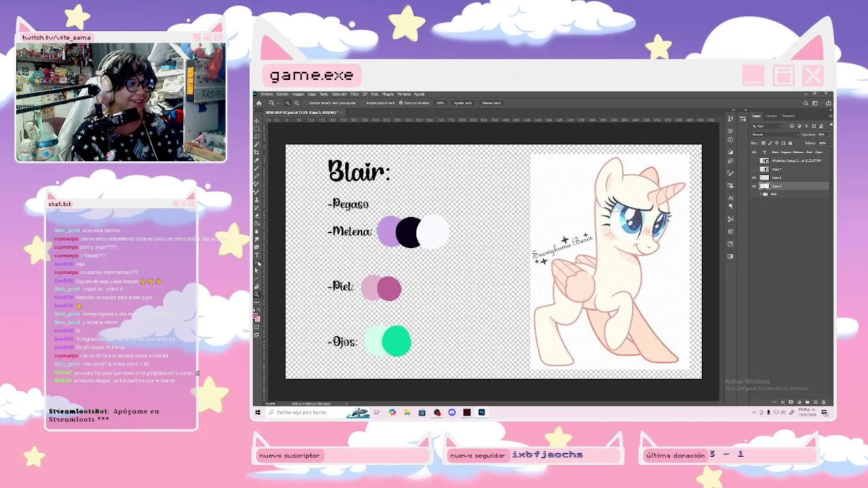
Task: Open the Relleno value dropdown arrow
Action: 831,143
